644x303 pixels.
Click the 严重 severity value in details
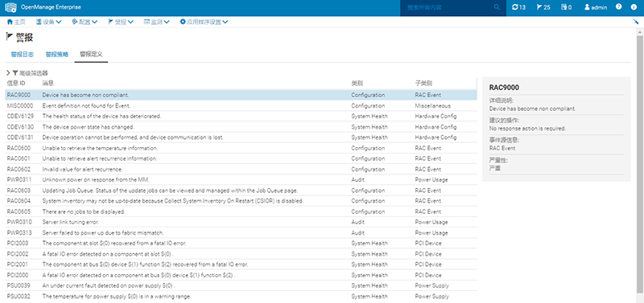click(495, 168)
